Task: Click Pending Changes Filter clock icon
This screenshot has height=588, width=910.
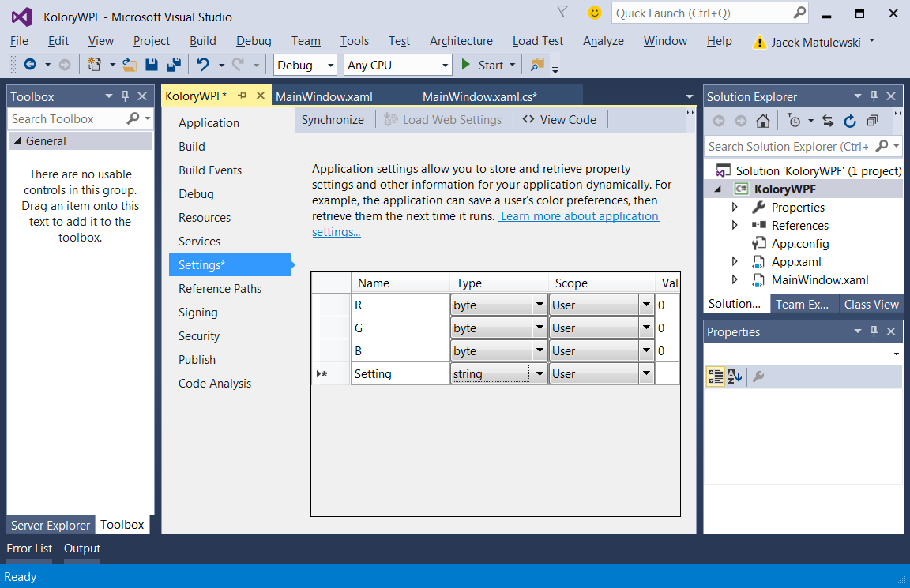Action: tap(794, 121)
